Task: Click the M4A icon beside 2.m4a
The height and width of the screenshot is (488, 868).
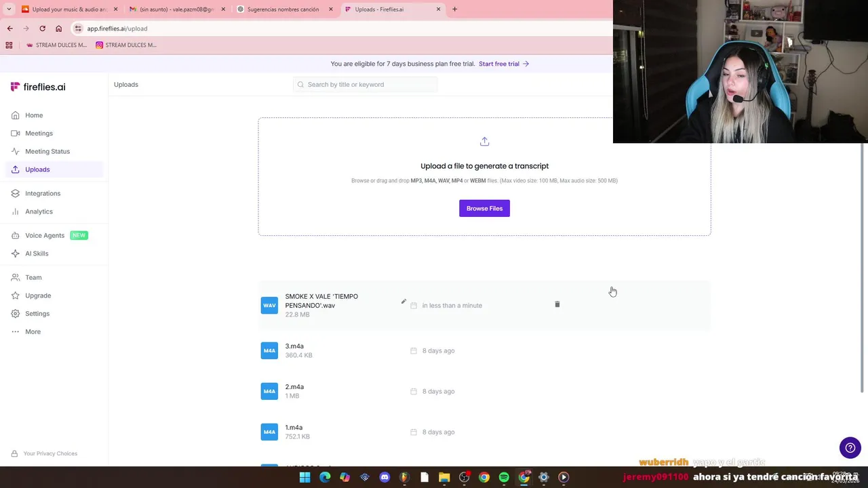Action: [x=269, y=391]
